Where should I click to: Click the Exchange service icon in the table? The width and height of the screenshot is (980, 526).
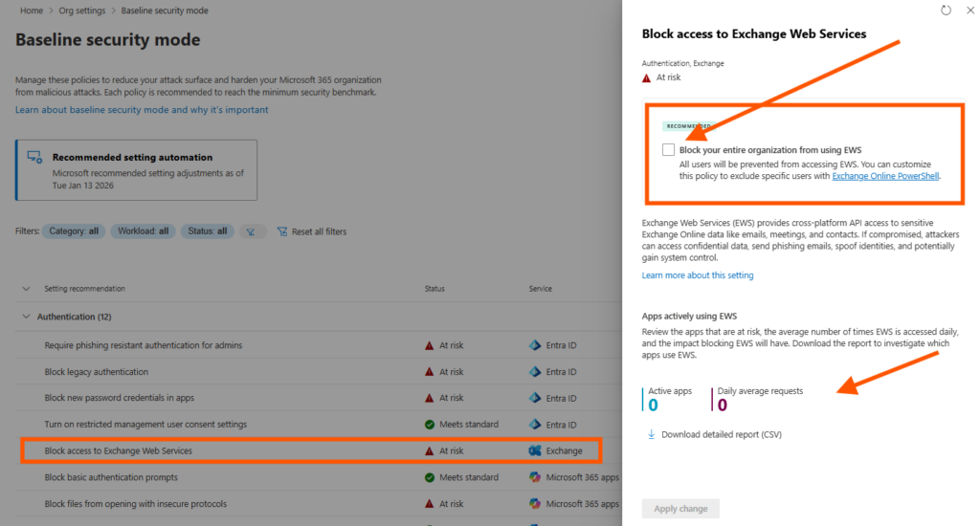(536, 450)
